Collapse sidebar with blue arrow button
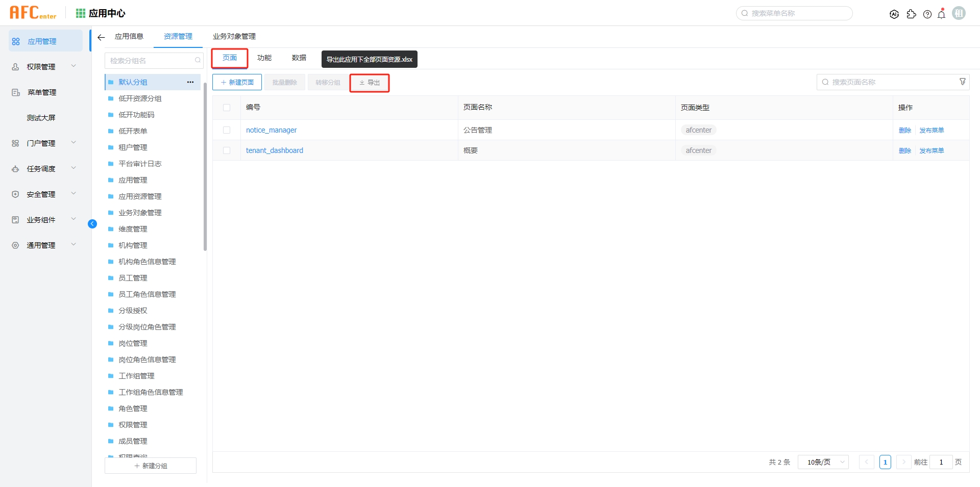Image resolution: width=980 pixels, height=487 pixels. point(92,224)
